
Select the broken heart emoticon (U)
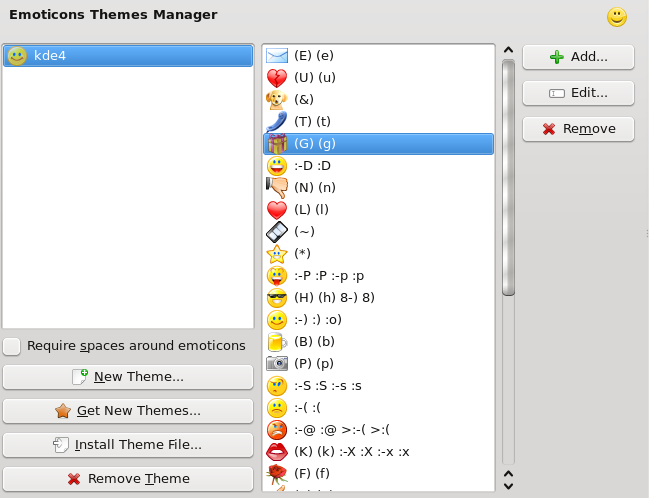pyautogui.click(x=277, y=78)
